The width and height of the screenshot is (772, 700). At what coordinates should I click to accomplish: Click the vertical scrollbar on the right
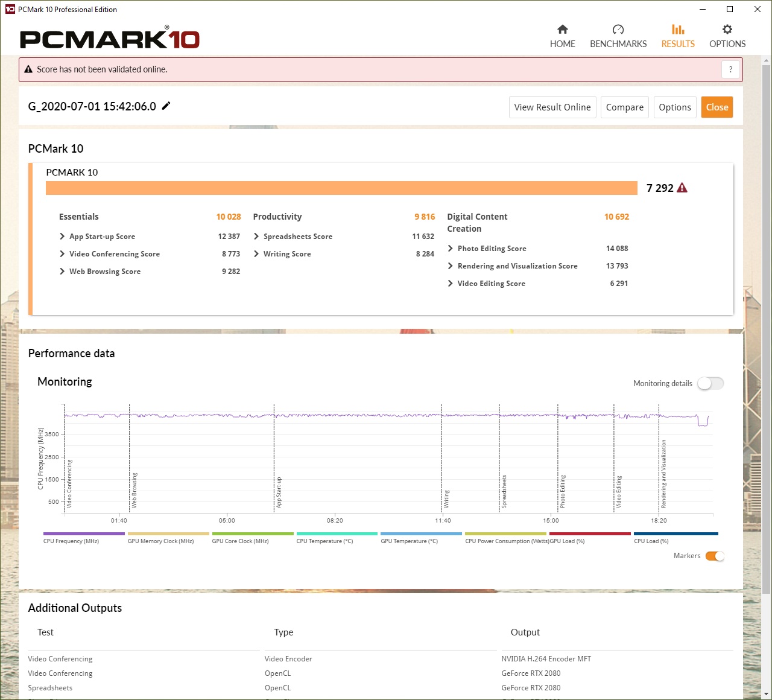pos(766,326)
